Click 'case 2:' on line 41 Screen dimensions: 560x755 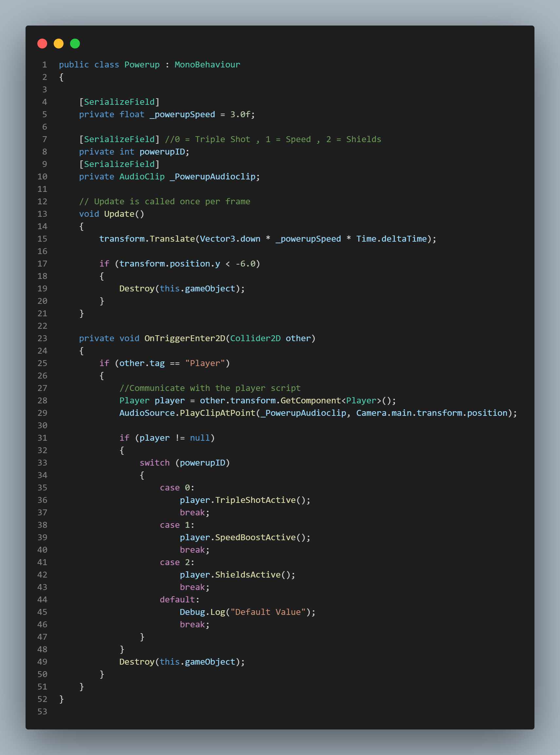[177, 562]
